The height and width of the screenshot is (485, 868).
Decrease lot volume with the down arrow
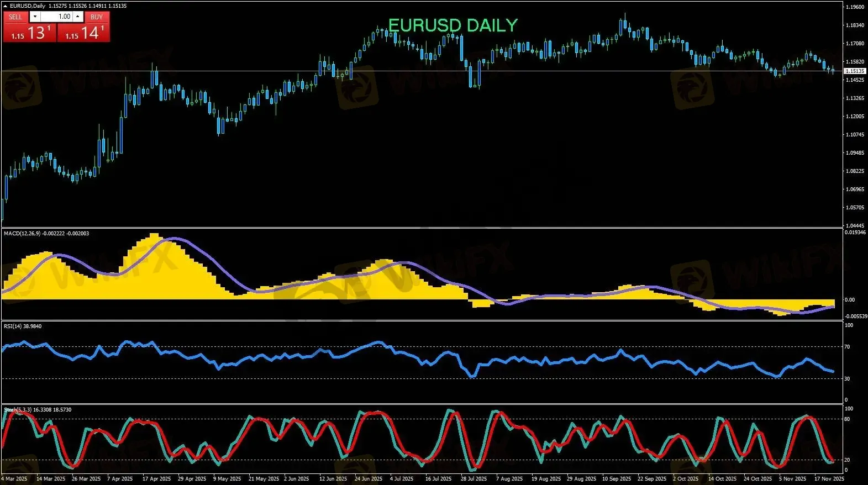click(x=35, y=17)
